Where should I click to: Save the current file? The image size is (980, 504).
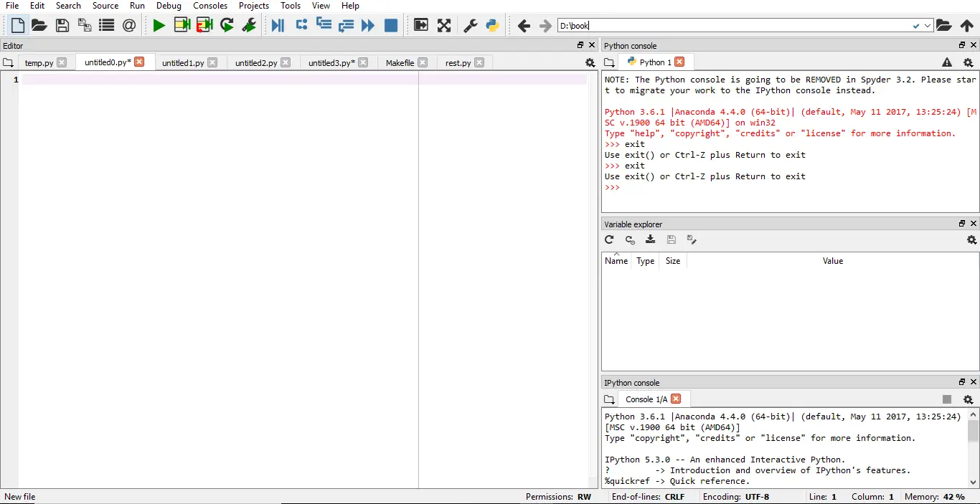pos(62,26)
